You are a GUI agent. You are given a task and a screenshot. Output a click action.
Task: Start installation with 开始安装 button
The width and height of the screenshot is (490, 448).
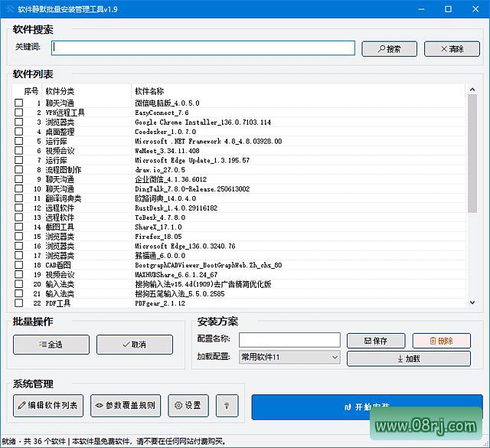[x=368, y=407]
